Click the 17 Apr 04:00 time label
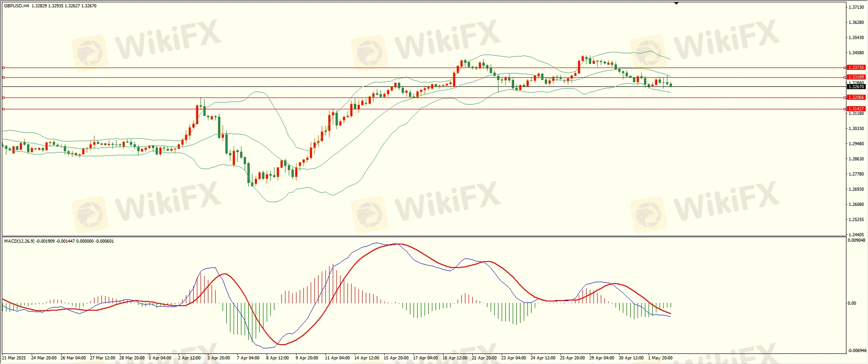Screen dimensions: 868x364 point(426,358)
